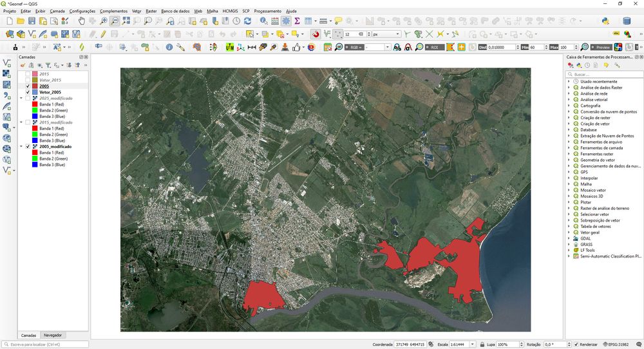The width and height of the screenshot is (644, 349).
Task: Click the RGB button in SCP toolbar
Action: tap(354, 47)
